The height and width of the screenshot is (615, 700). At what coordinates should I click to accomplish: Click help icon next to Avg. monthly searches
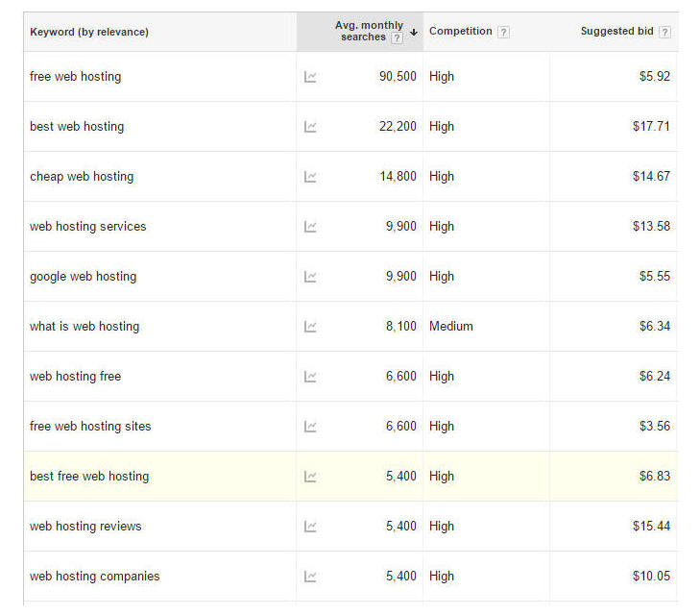397,38
